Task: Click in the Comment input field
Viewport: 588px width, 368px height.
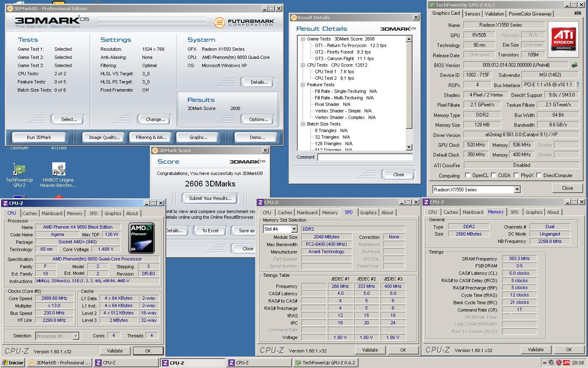Action: tap(365, 157)
